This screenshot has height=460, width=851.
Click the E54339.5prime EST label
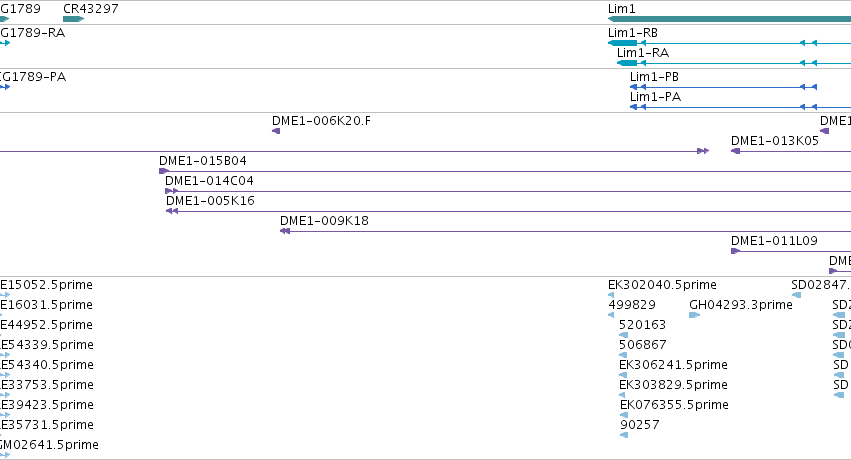47,345
